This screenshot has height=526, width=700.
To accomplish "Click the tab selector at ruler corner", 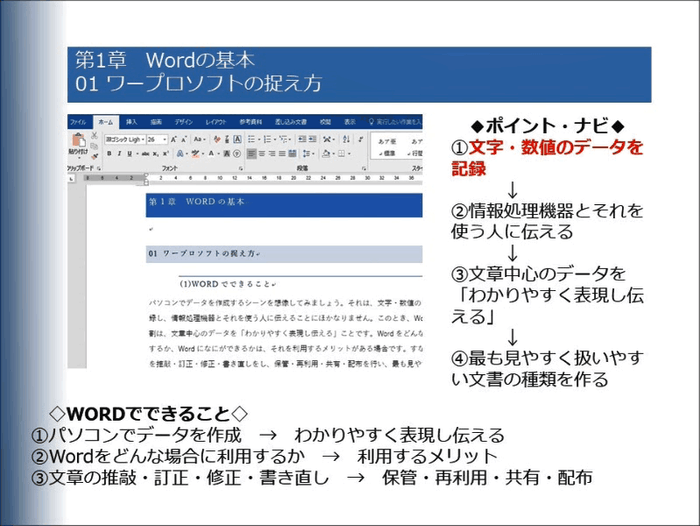I will [71, 178].
